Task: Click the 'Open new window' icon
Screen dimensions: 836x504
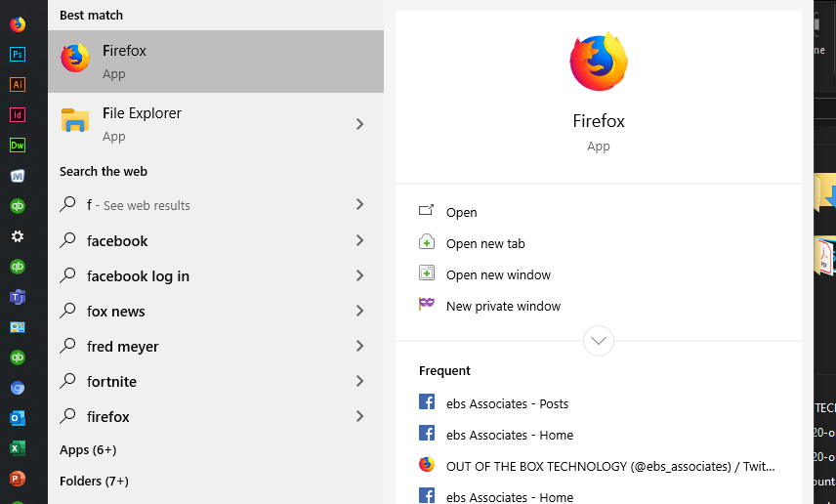Action: tap(427, 273)
